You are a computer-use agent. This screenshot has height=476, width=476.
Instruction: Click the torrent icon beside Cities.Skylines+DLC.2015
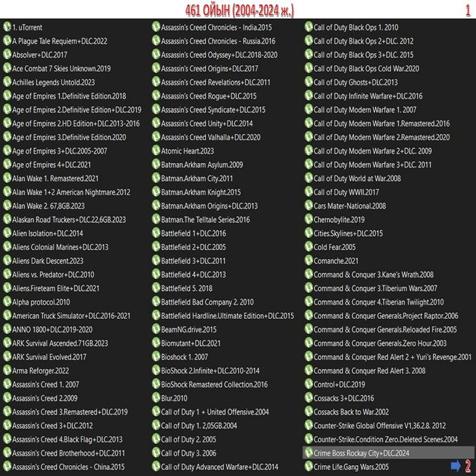(x=309, y=233)
